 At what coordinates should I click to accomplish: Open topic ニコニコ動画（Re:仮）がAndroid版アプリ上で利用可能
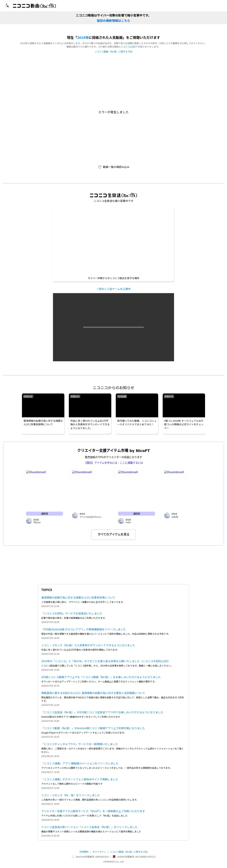pyautogui.click(x=93, y=728)
